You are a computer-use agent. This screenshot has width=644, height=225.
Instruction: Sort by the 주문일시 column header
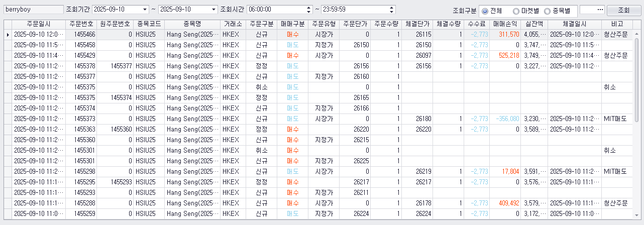pyautogui.click(x=39, y=24)
